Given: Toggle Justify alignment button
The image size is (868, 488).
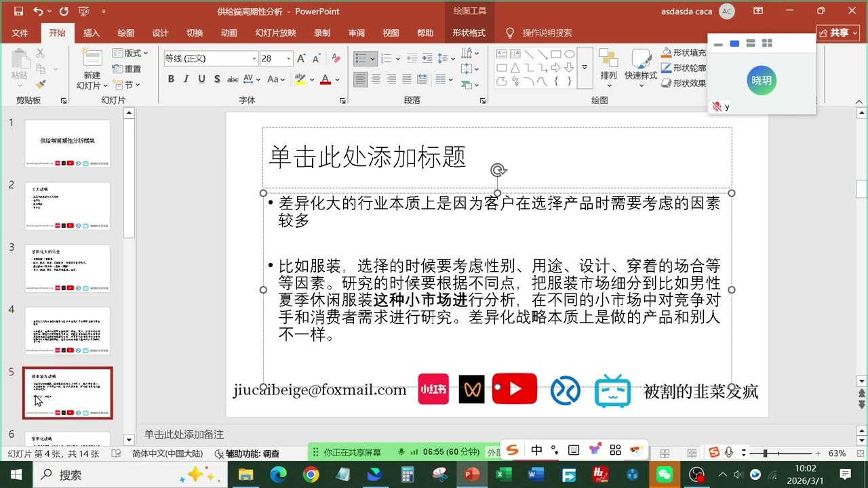Looking at the screenshot, I should tap(408, 79).
